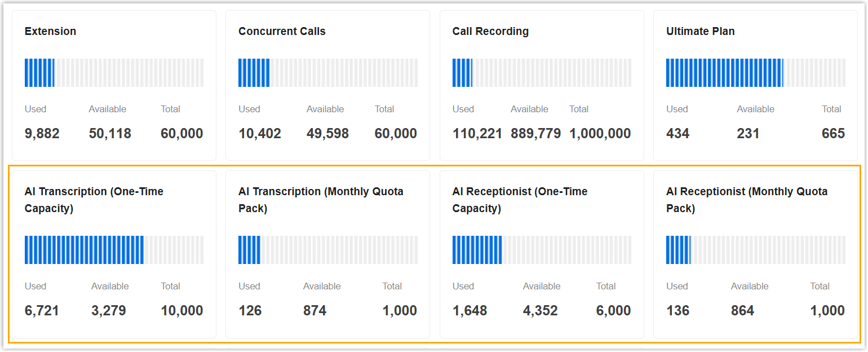Click the used value 136
Viewport: 868px width, 352px height.
coord(677,311)
